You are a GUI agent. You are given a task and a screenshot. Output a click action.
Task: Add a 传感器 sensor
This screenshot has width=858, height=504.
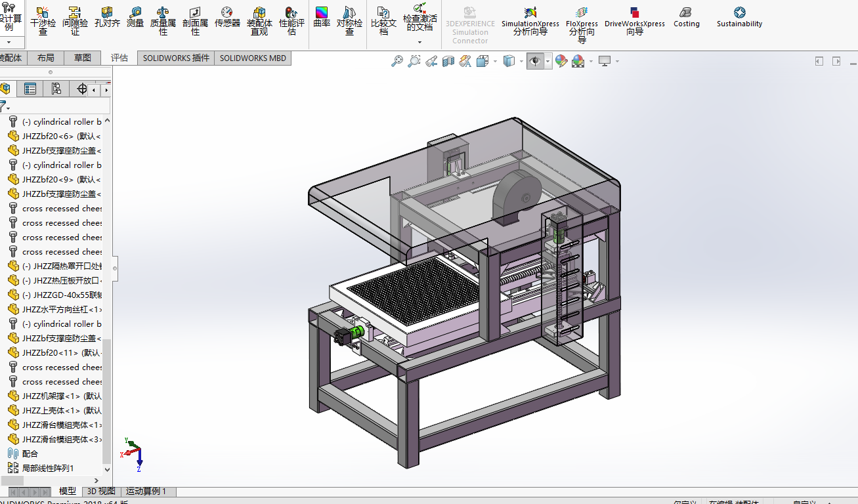pos(227,18)
